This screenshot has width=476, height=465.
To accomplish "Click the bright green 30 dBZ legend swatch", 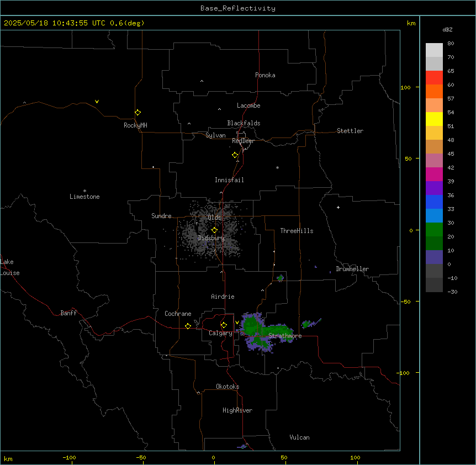I will tap(434, 230).
